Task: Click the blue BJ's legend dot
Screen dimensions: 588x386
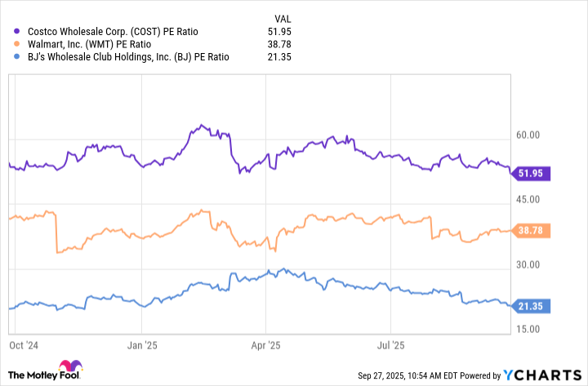Action: point(18,57)
